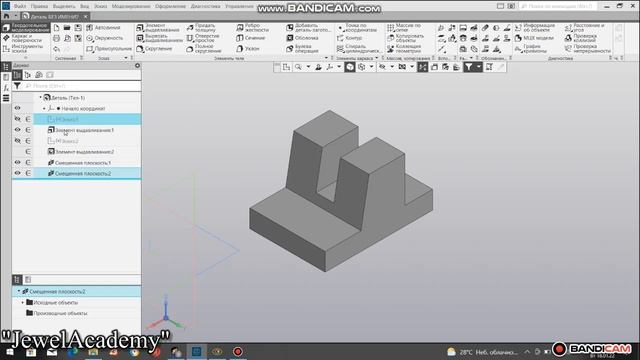Image resolution: width=640 pixels, height=360 pixels.
Task: Open the Моделирование menu
Action: (131, 6)
